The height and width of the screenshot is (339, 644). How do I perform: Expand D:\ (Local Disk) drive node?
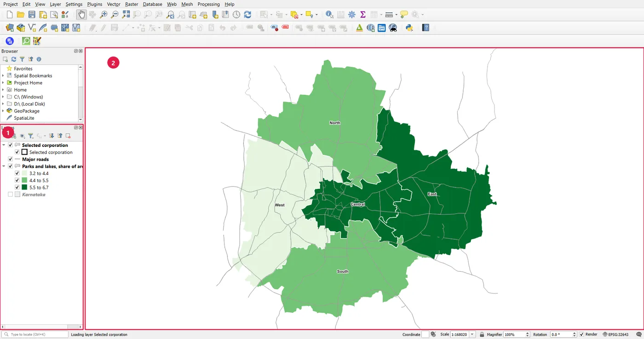coord(3,104)
